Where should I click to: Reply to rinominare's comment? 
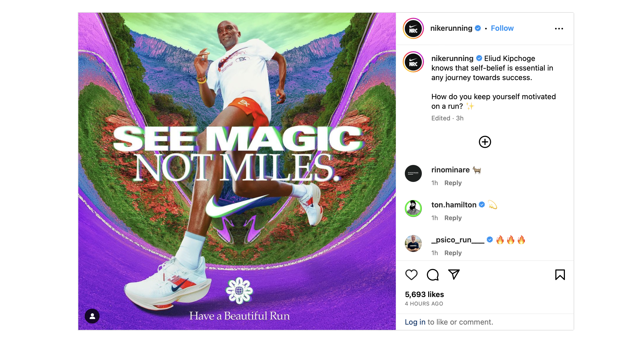pos(453,183)
